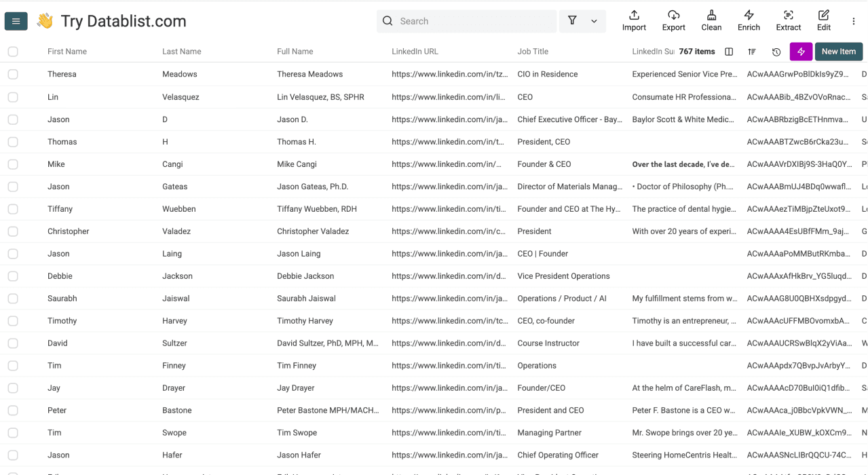
Task: Click the Clean broom icon
Action: click(x=711, y=20)
